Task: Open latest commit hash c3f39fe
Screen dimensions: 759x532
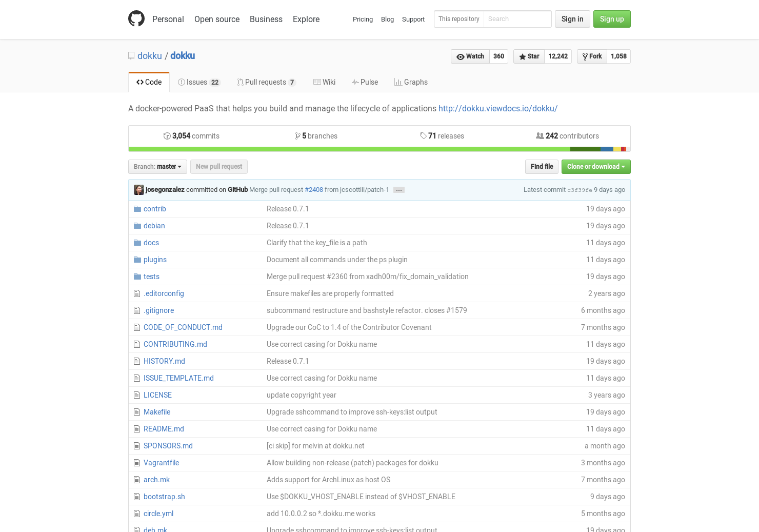Action: [x=580, y=190]
